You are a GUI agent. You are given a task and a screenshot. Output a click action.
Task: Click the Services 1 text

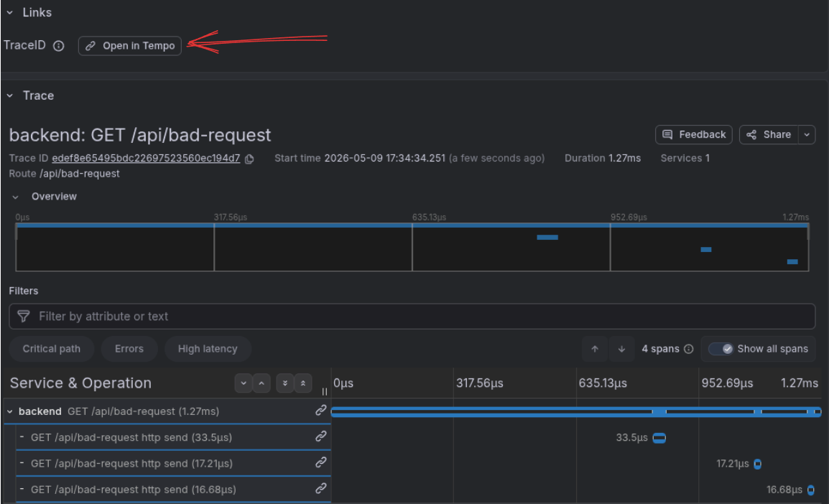685,158
